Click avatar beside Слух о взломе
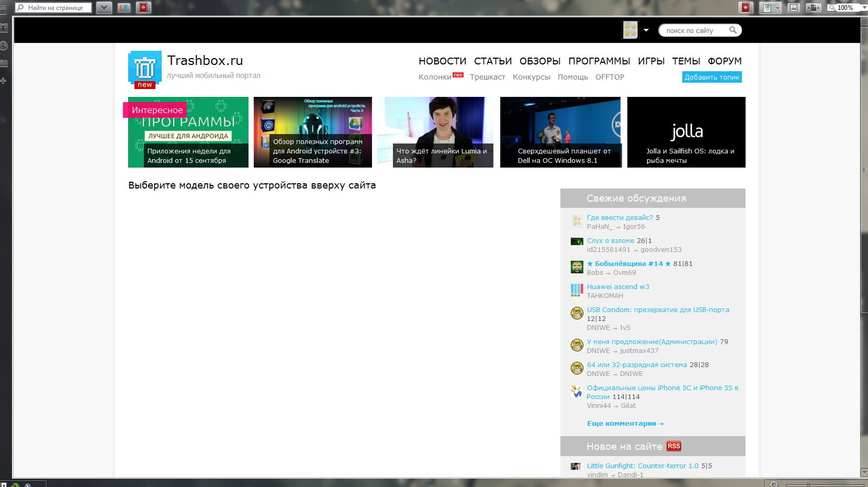Screen dimensions: 868x487 point(577,241)
